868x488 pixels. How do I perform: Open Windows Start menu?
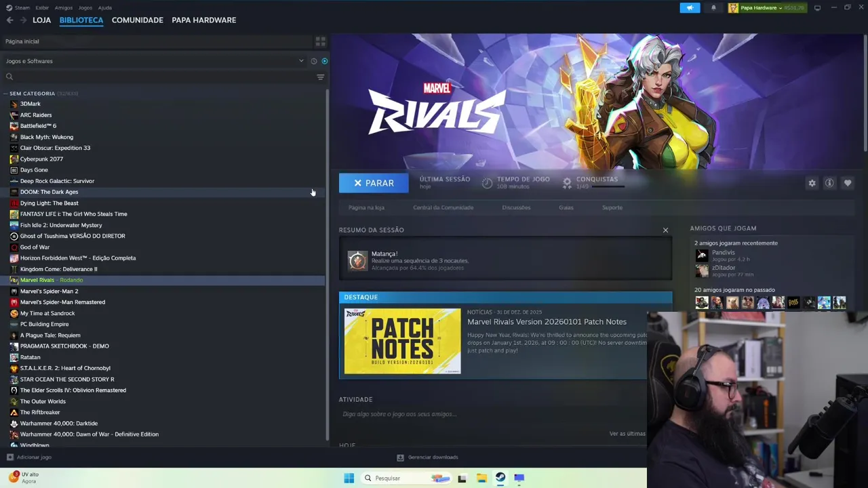(349, 478)
